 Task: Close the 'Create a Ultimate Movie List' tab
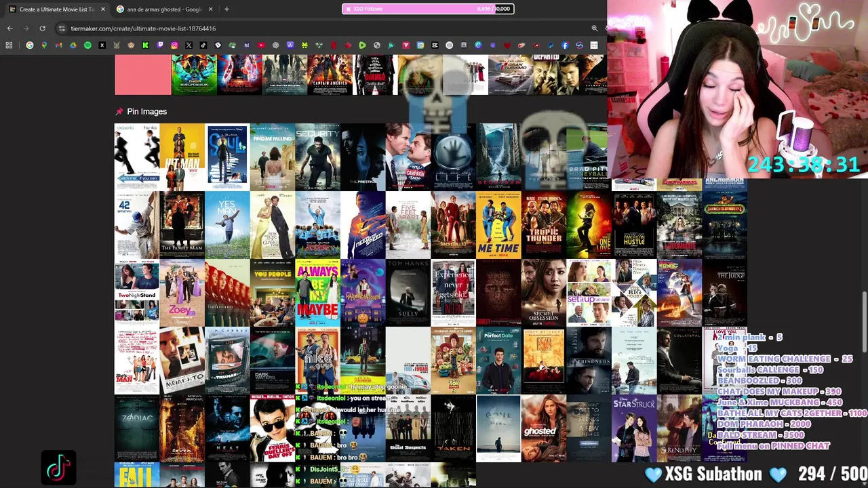(103, 9)
